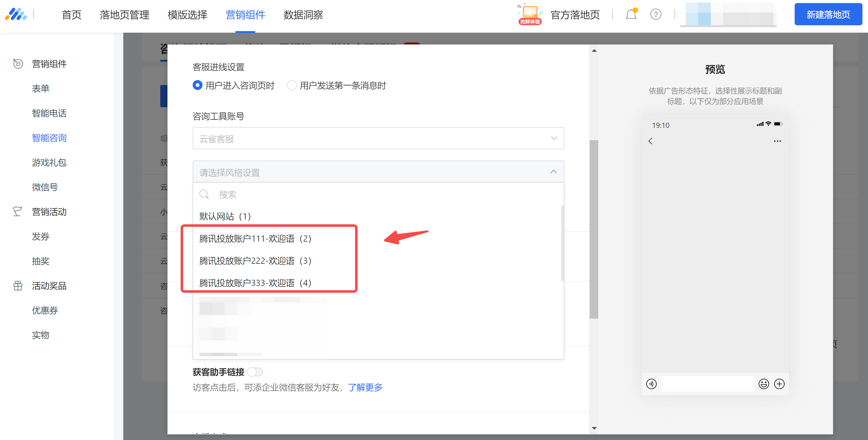This screenshot has height=440, width=868.
Task: Open the three-dot menu in phone preview
Action: [x=777, y=141]
